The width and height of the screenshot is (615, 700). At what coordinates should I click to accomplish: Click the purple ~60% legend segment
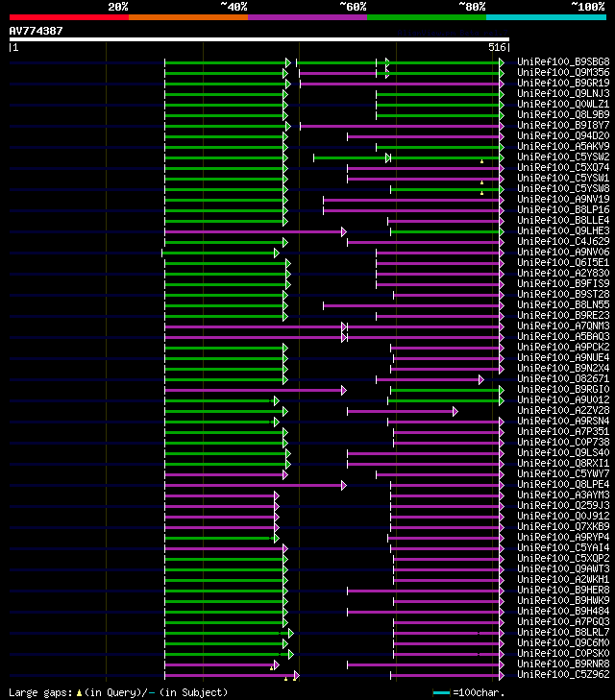(307, 17)
